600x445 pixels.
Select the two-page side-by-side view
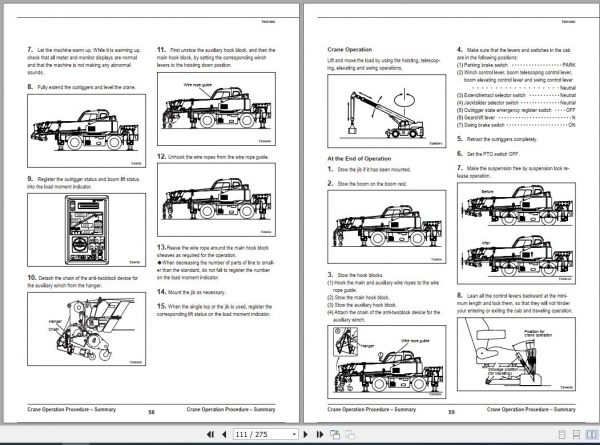(592, 435)
